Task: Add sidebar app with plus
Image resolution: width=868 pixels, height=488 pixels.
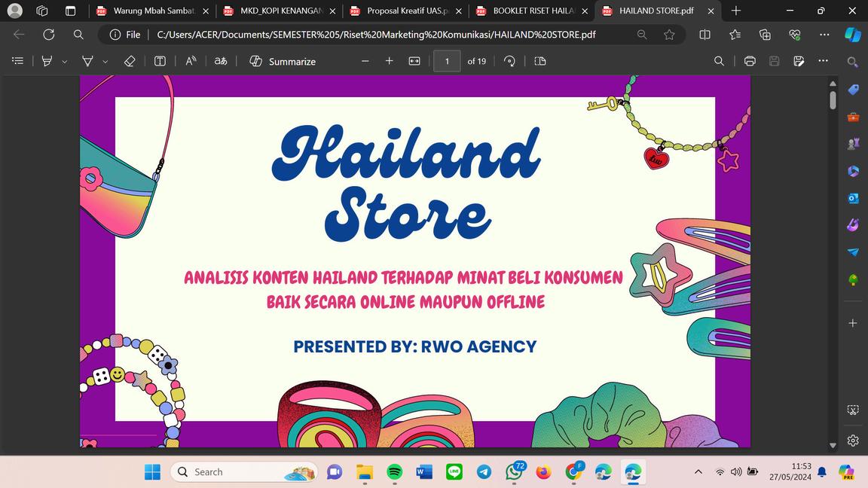Action: pyautogui.click(x=852, y=322)
